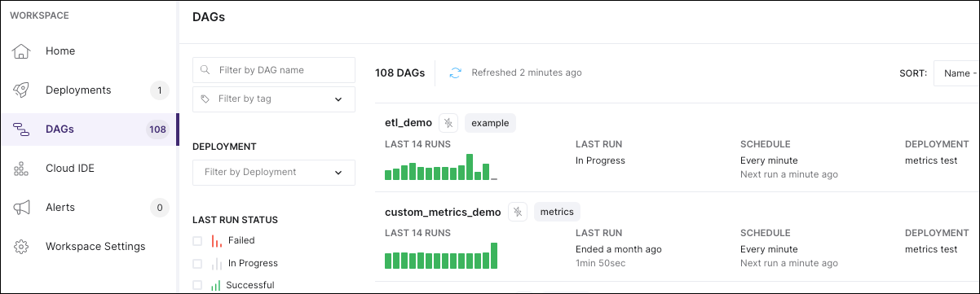Click Refreshed 2 minutes ago text
This screenshot has height=294, width=980.
coord(527,72)
